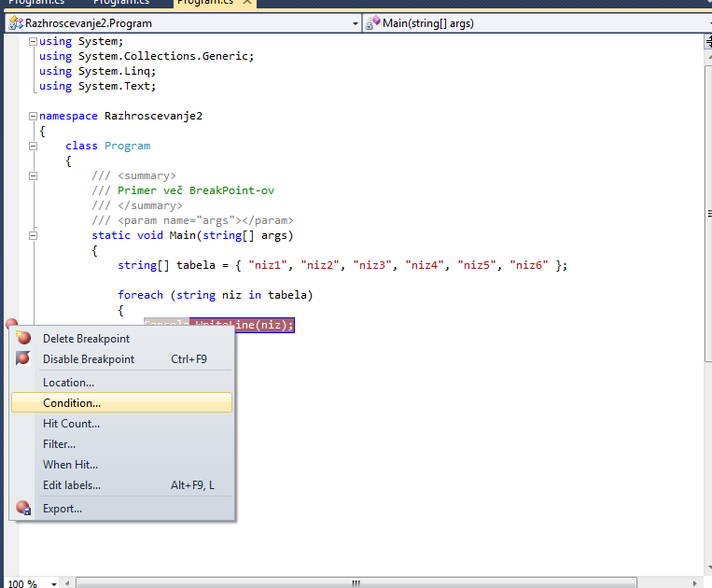Screen dimensions: 712x588
Task: Open the 100 % zoom level dropdown
Action: click(x=53, y=582)
